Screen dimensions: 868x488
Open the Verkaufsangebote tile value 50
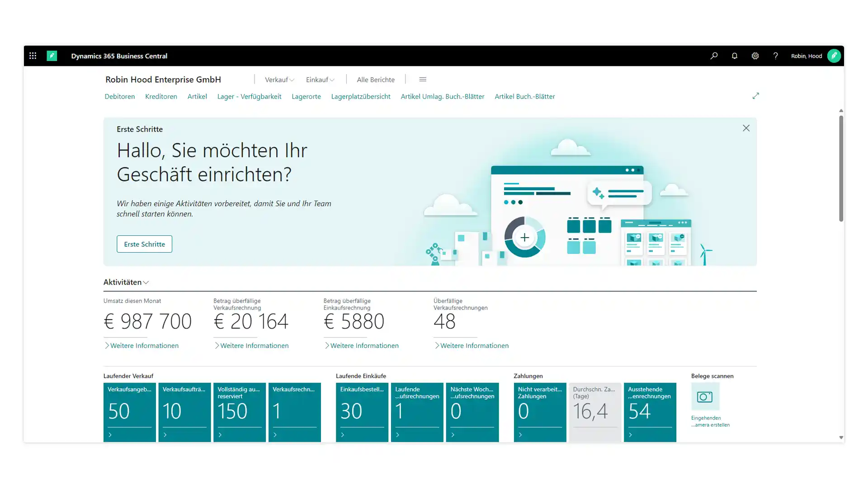point(119,411)
